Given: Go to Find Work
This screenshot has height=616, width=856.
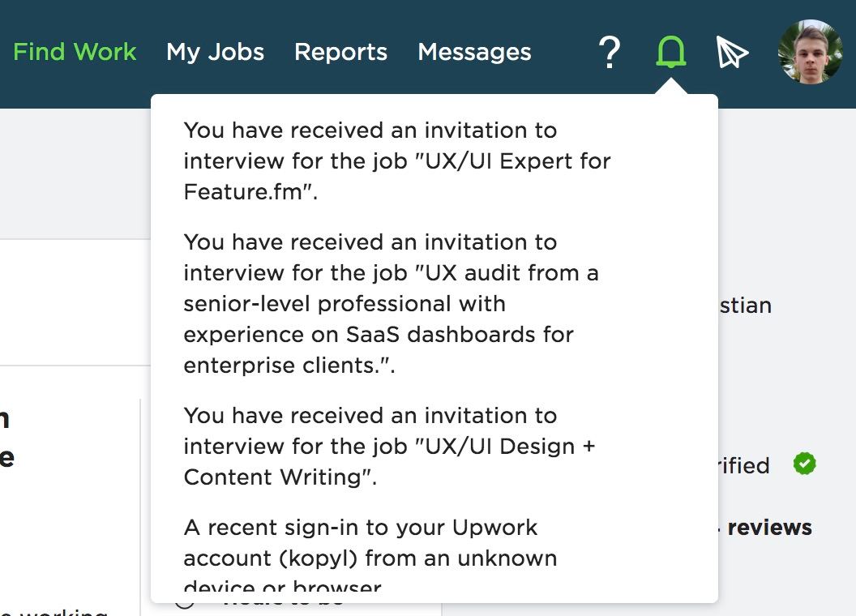Looking at the screenshot, I should pos(75,53).
